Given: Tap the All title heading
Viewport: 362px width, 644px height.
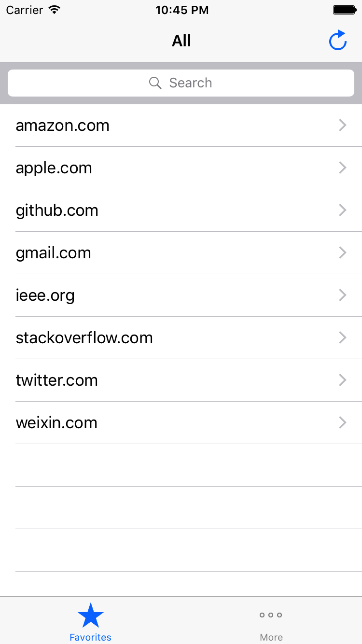Looking at the screenshot, I should point(181,41).
